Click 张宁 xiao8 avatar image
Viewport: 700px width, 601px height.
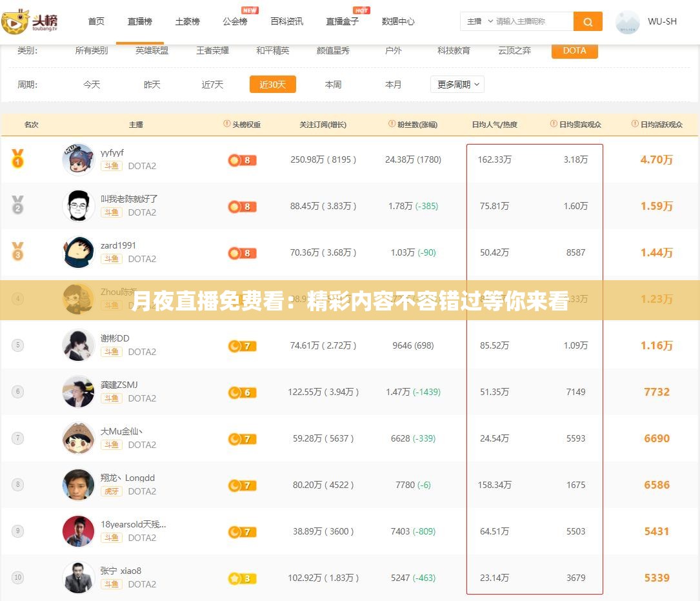click(79, 577)
